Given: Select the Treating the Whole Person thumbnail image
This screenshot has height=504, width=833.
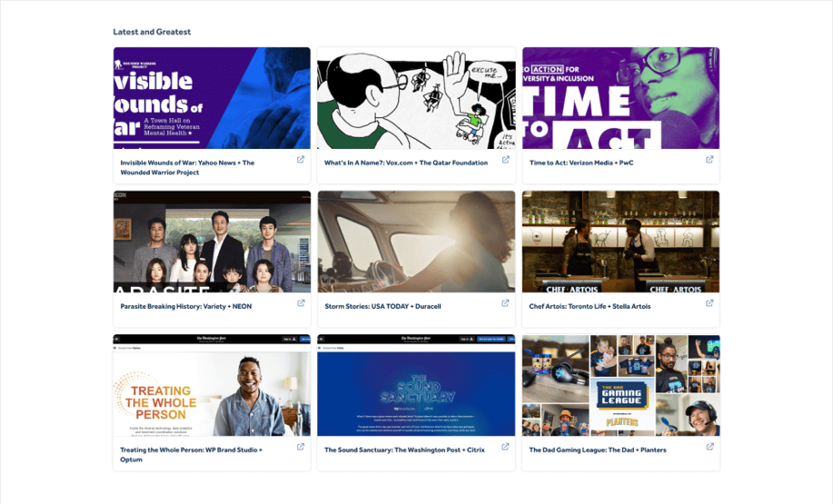Looking at the screenshot, I should click(x=212, y=385).
